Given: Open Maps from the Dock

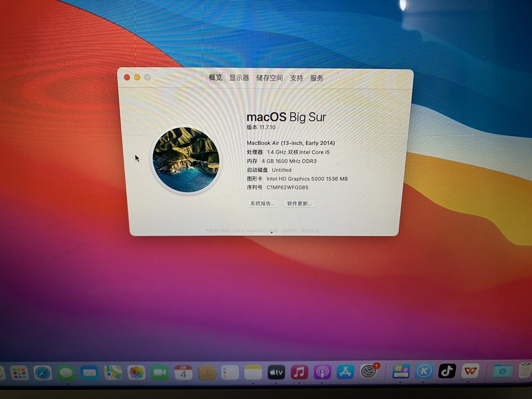Looking at the screenshot, I should [x=113, y=372].
